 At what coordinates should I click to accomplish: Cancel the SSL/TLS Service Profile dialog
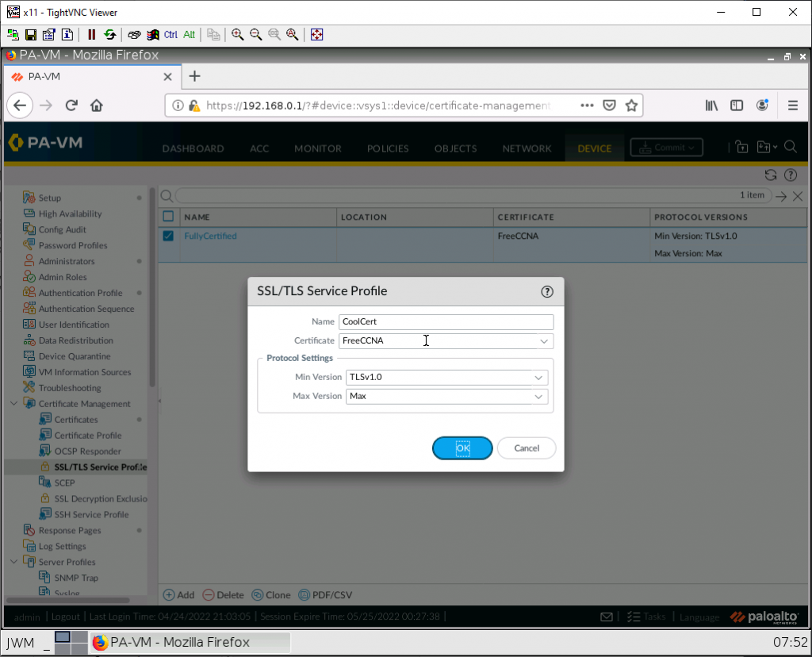(527, 448)
